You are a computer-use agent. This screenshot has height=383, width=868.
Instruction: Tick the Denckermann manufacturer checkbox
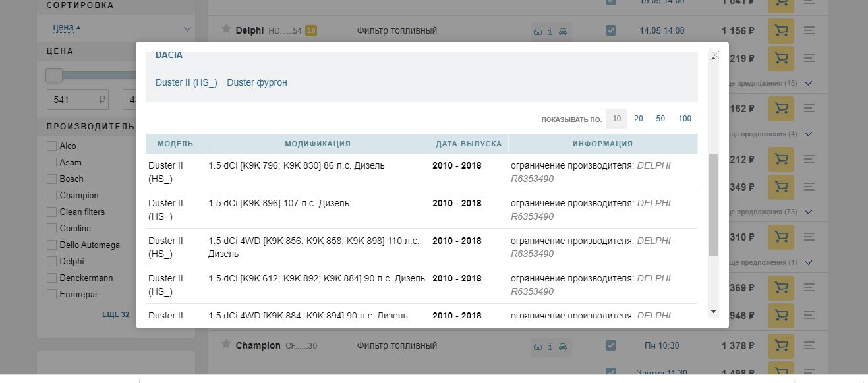point(51,278)
